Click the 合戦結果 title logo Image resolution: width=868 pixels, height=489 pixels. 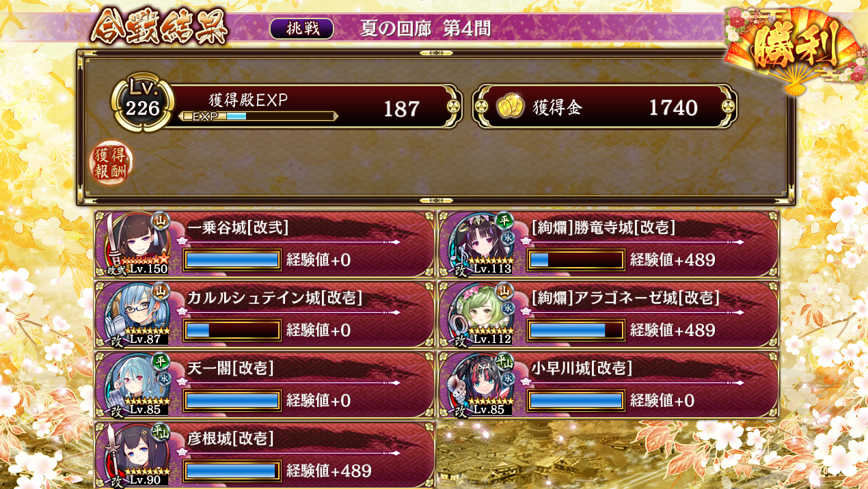pos(159,27)
